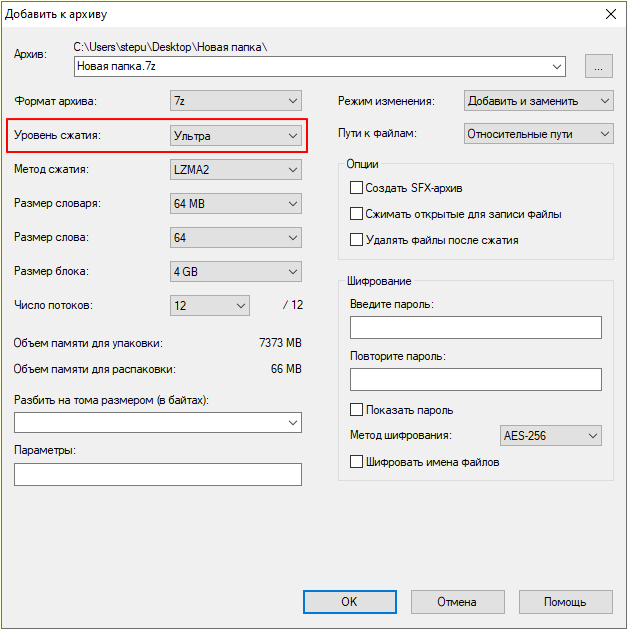Close the Добавить к архиву dialog
Image resolution: width=628 pixels, height=630 pixels.
point(611,14)
